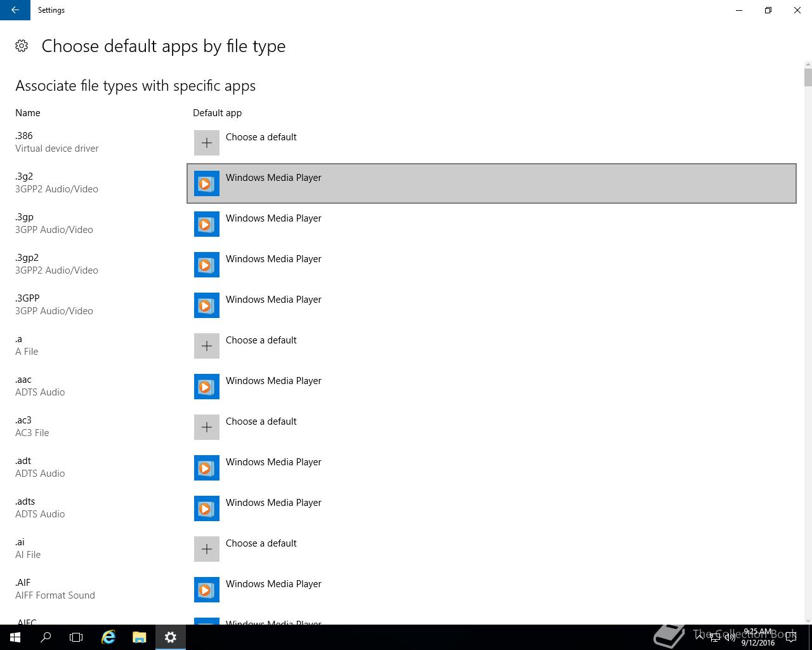Click the Windows Media Player icon for .3GPP
The image size is (812, 650).
[207, 305]
